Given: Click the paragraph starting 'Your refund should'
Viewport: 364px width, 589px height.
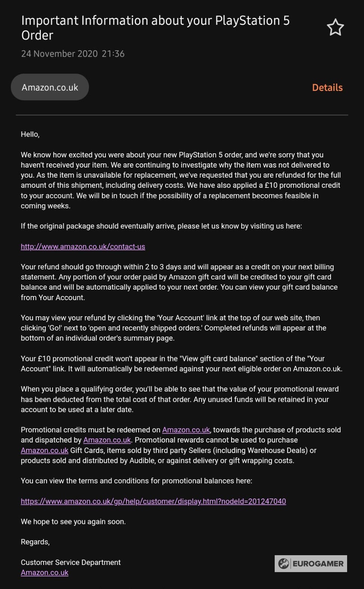Looking at the screenshot, I should (179, 282).
